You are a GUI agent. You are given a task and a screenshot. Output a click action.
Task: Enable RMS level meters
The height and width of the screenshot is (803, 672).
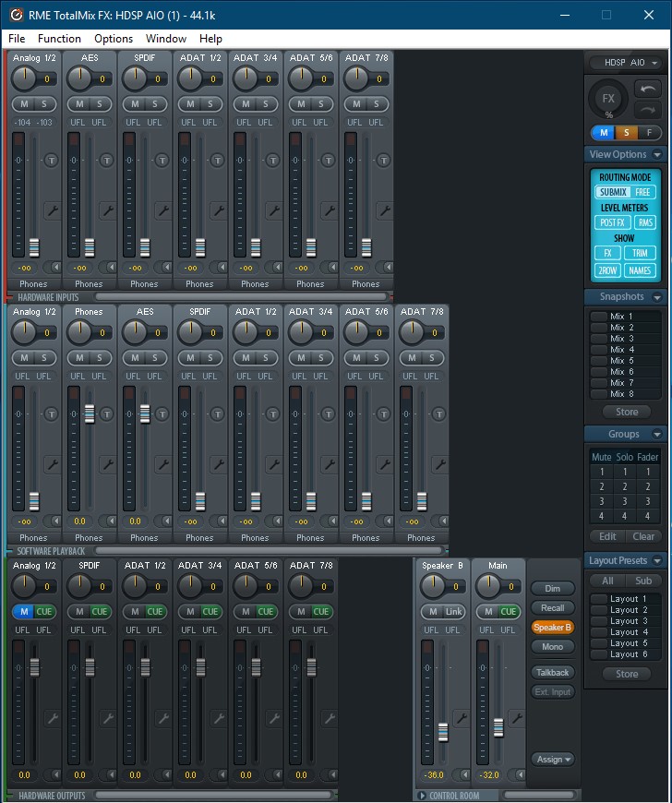(645, 222)
